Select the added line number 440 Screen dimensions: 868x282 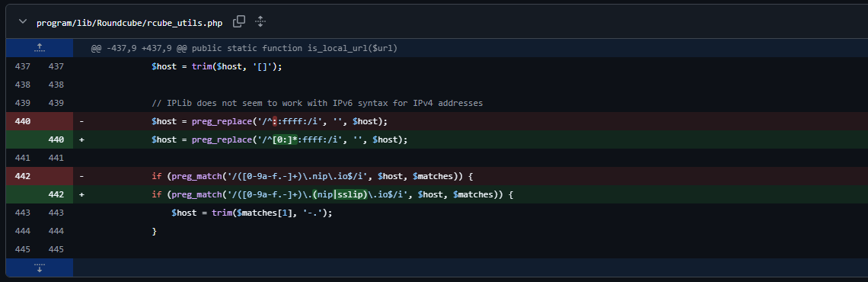(x=56, y=139)
